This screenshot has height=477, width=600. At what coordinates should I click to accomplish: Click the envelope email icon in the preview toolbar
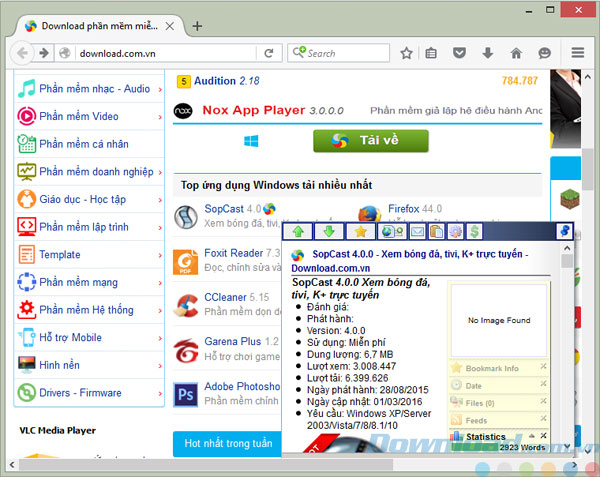417,231
